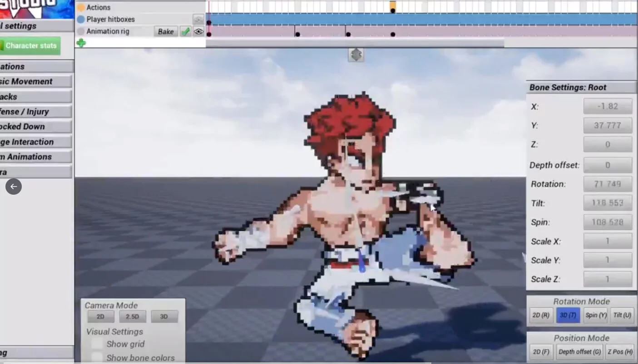The image size is (638, 364).
Task: Click the blue circle beside Player hitboxes
Action: click(81, 20)
